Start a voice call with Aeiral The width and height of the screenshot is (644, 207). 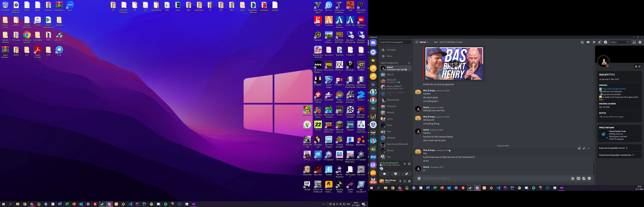click(582, 42)
